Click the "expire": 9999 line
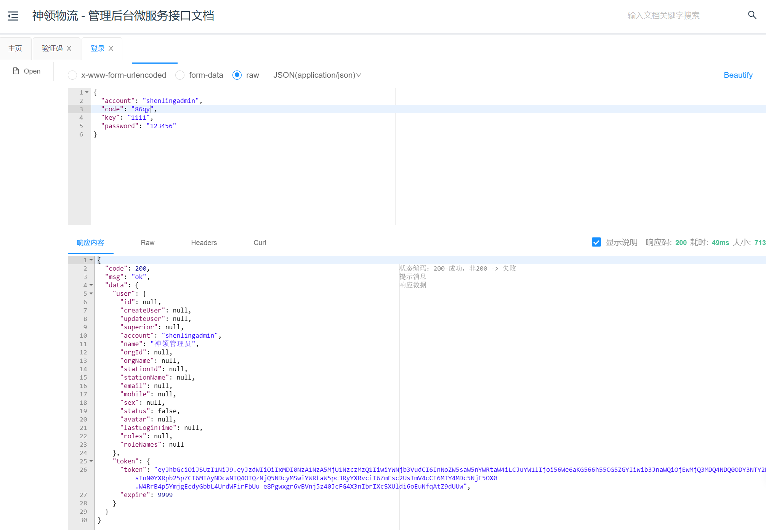766x532 pixels. [146, 495]
